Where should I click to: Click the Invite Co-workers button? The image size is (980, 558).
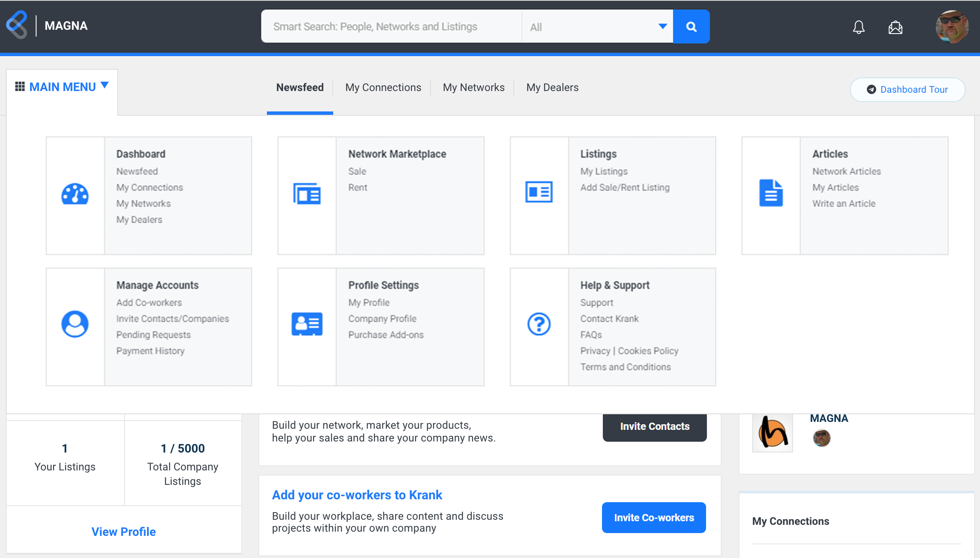click(654, 518)
